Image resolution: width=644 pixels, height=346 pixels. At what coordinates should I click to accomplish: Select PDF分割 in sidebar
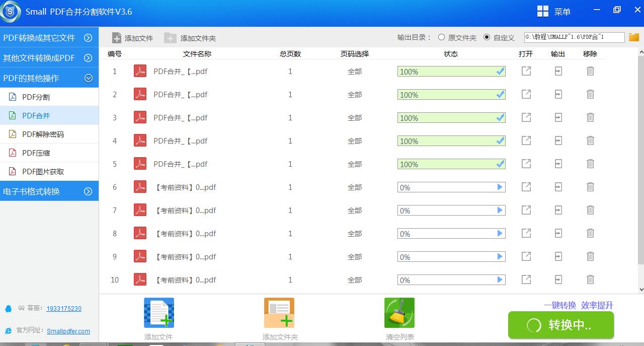tap(49, 97)
